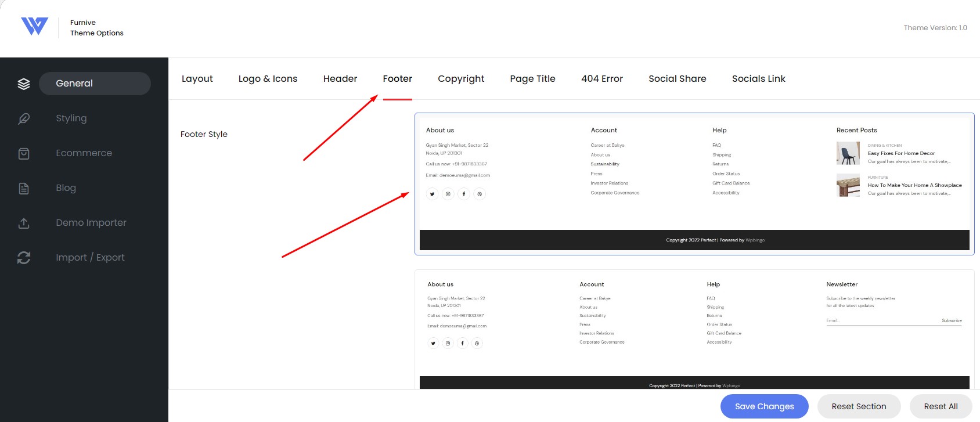The height and width of the screenshot is (422, 980).
Task: Click the Styling feather icon
Action: (x=24, y=118)
